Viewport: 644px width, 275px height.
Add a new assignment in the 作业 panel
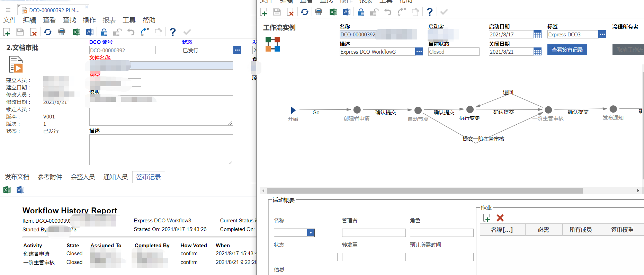(x=486, y=218)
